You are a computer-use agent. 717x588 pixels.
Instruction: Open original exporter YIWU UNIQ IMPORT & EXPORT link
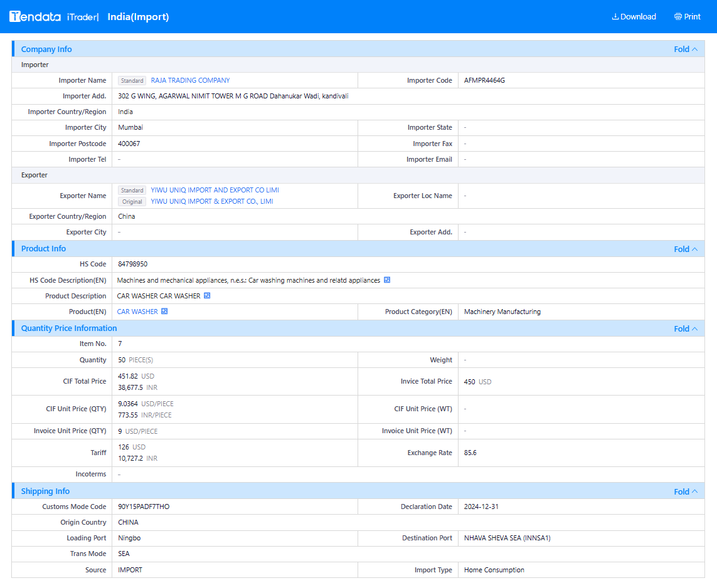click(212, 201)
